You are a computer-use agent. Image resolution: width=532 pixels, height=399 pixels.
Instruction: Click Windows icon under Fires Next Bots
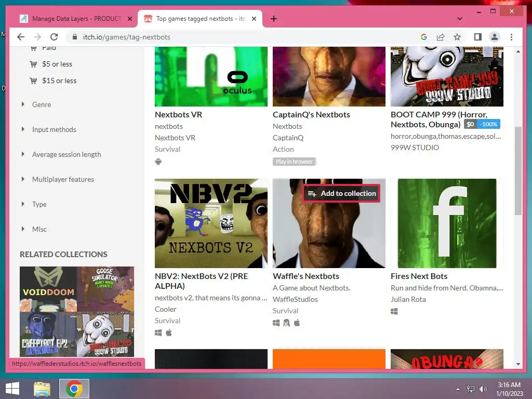(x=394, y=312)
